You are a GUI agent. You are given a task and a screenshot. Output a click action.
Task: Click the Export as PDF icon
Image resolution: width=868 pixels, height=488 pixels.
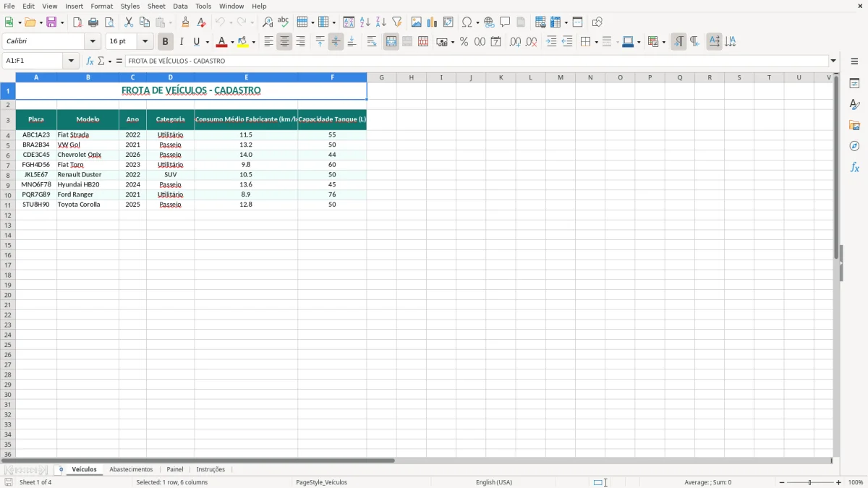click(77, 22)
